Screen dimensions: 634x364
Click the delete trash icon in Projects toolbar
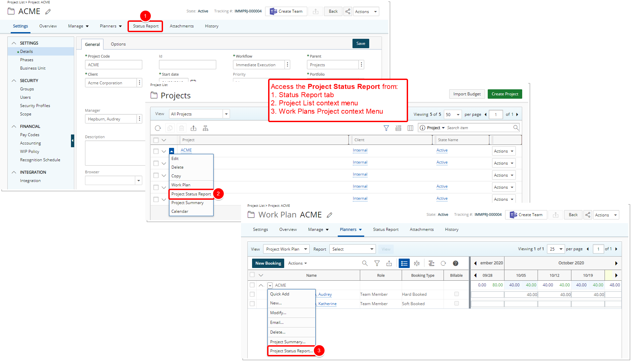click(181, 128)
